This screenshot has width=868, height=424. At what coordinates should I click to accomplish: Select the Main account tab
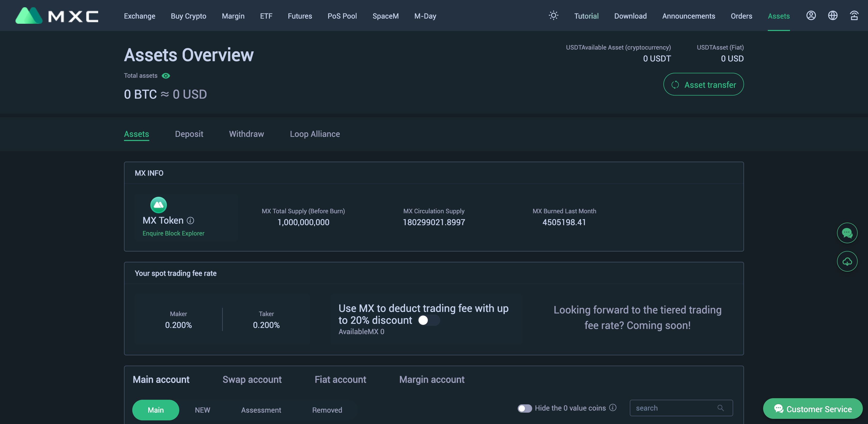pos(161,380)
